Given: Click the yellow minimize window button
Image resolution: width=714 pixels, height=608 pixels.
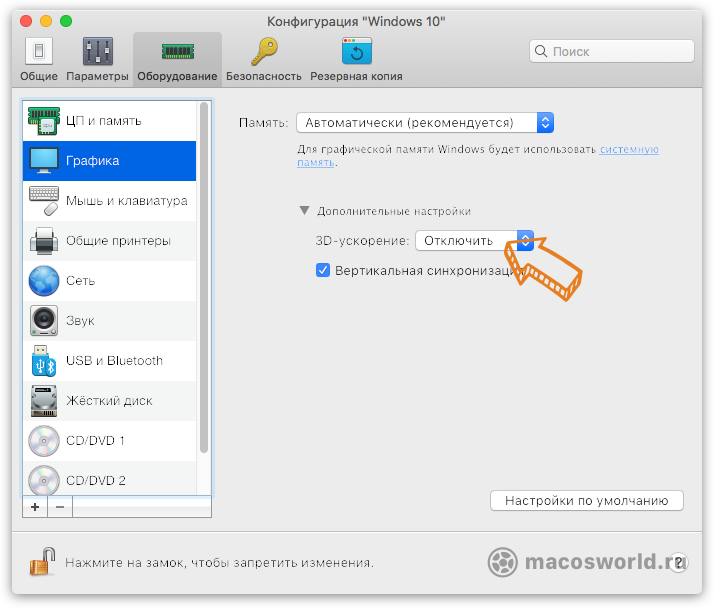Looking at the screenshot, I should coord(46,21).
